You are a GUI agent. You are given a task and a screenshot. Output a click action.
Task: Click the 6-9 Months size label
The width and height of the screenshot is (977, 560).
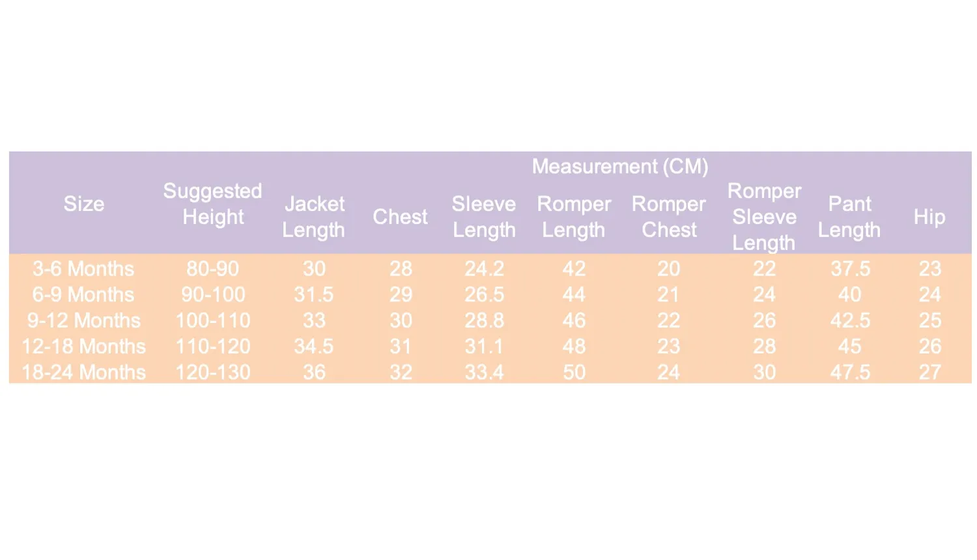(x=83, y=294)
